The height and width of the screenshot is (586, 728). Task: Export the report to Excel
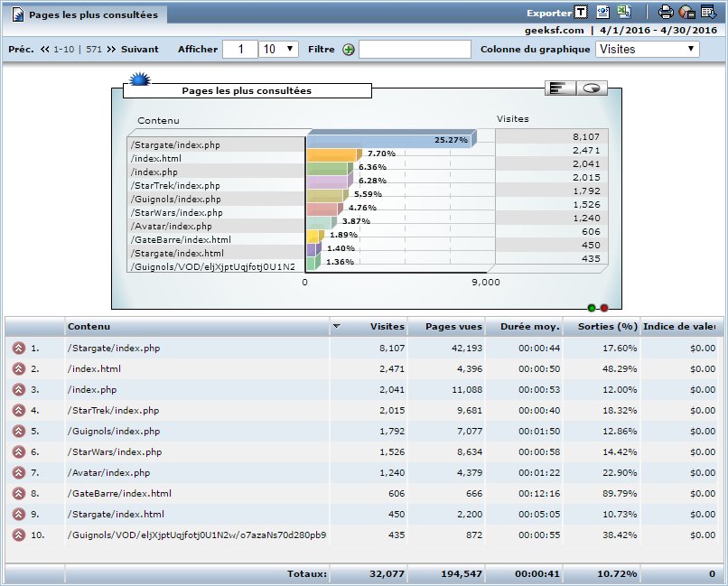coord(624,13)
